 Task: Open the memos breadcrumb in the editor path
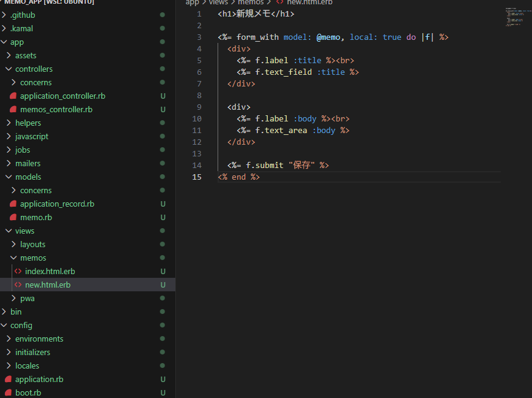pos(251,2)
